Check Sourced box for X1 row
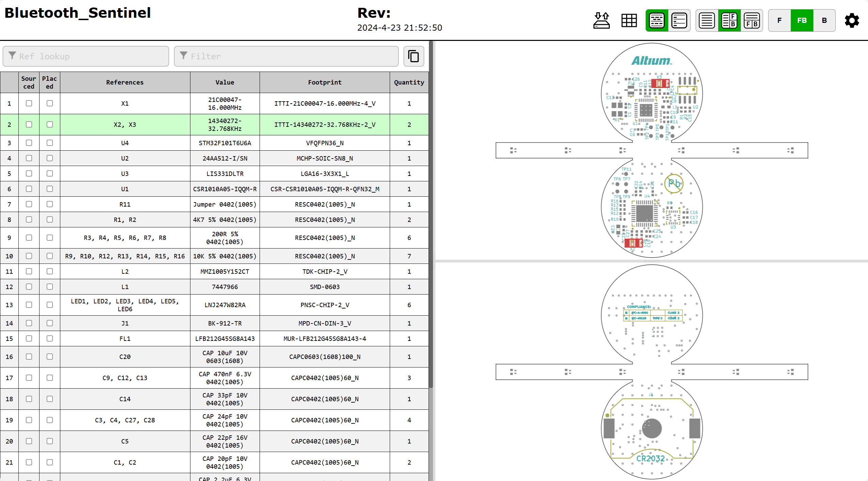The height and width of the screenshot is (481, 868). pos(29,103)
